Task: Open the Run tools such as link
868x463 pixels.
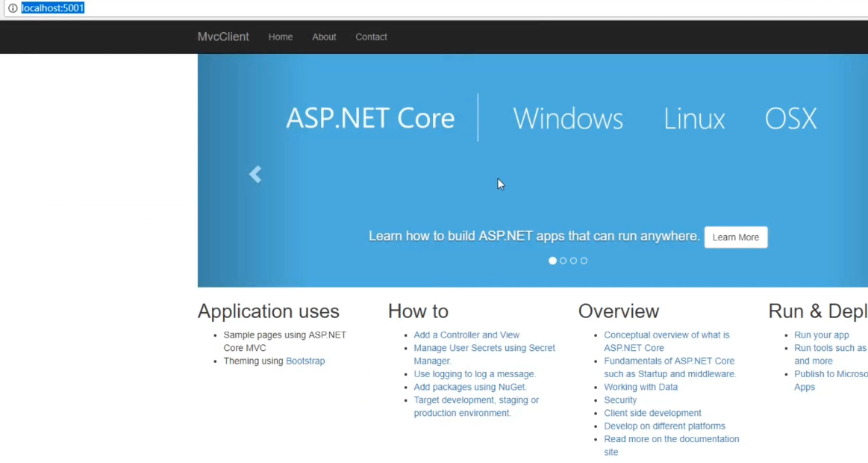Action: (831, 355)
